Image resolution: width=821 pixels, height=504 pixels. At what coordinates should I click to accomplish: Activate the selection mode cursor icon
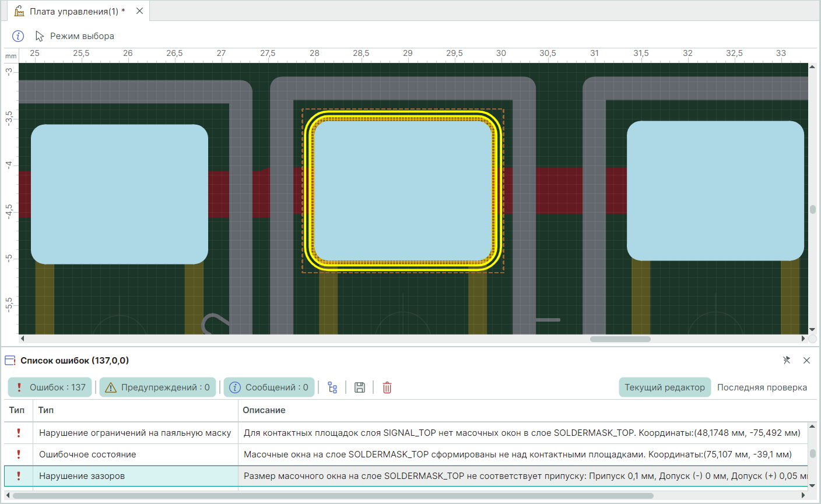click(40, 36)
